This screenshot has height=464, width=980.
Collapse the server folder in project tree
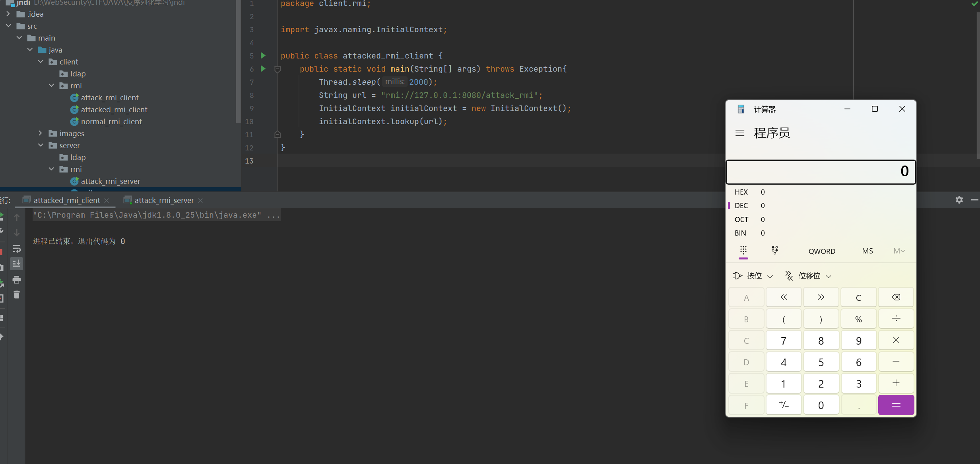pyautogui.click(x=40, y=145)
